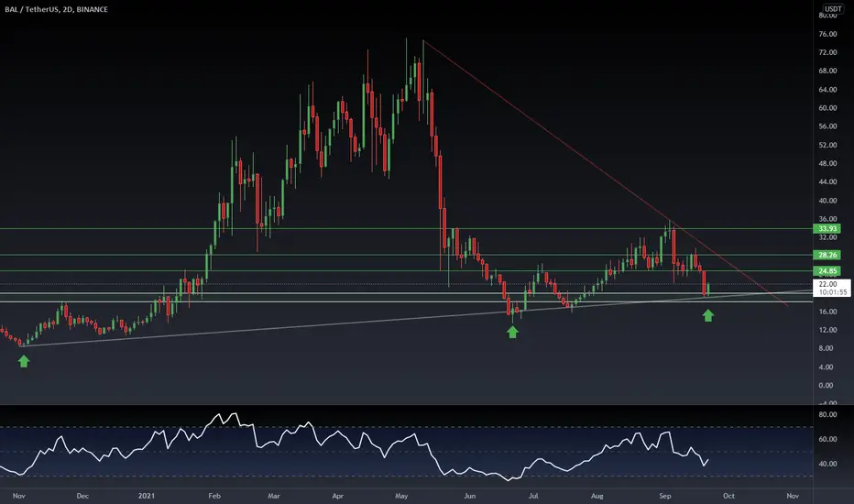Click the 72.00 price axis value
Screen dimensions: 854x504
827,52
